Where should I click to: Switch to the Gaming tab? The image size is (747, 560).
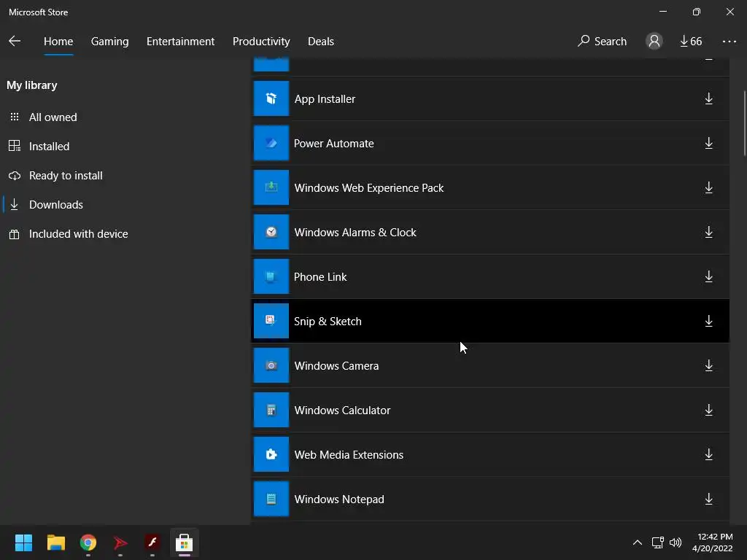pyautogui.click(x=109, y=42)
